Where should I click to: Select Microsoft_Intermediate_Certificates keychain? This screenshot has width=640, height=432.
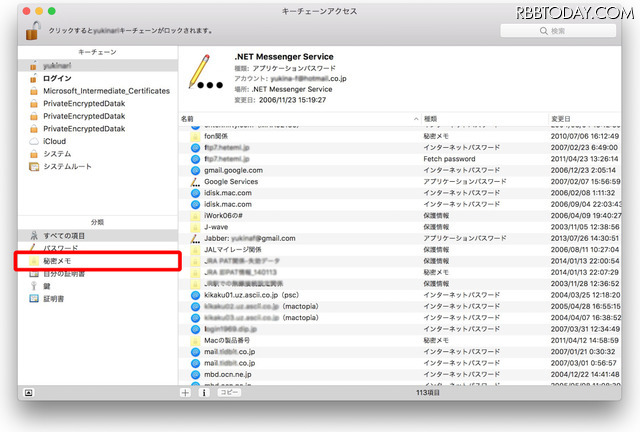pos(98,91)
